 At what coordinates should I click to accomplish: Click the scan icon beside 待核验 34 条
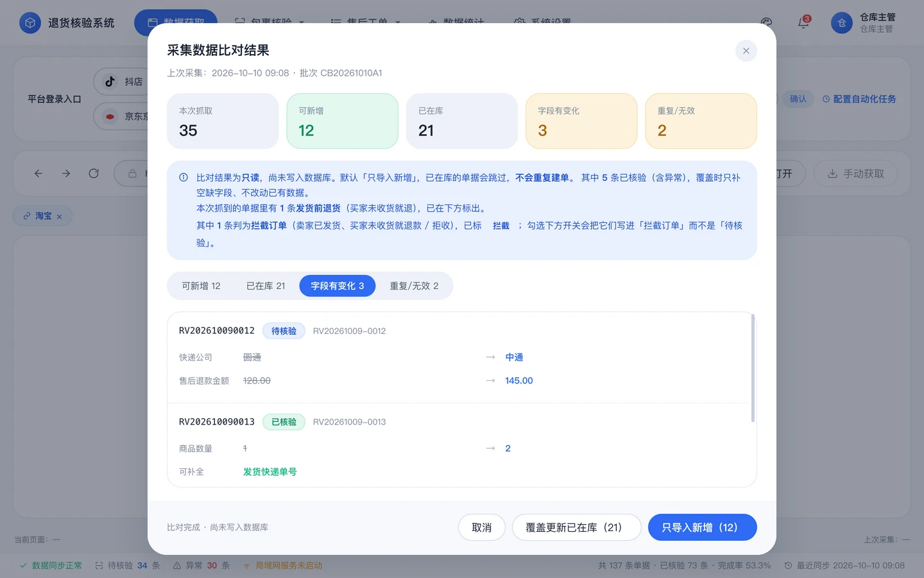(x=99, y=566)
